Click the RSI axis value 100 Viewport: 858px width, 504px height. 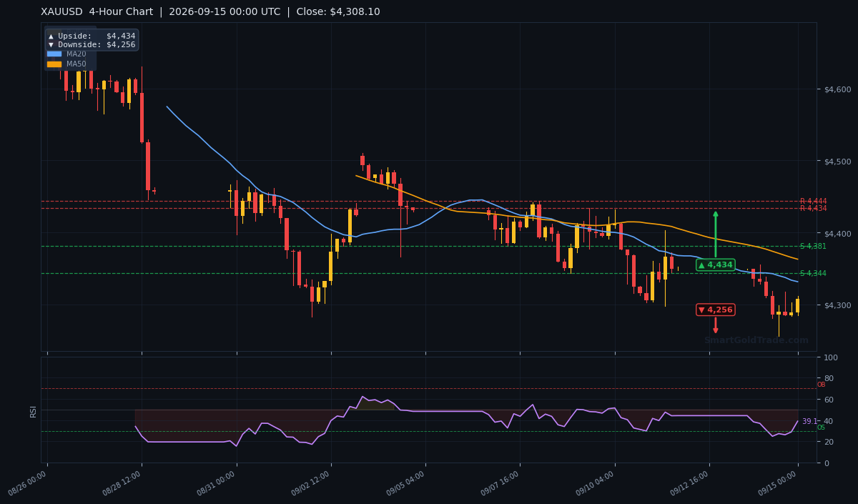pyautogui.click(x=831, y=357)
